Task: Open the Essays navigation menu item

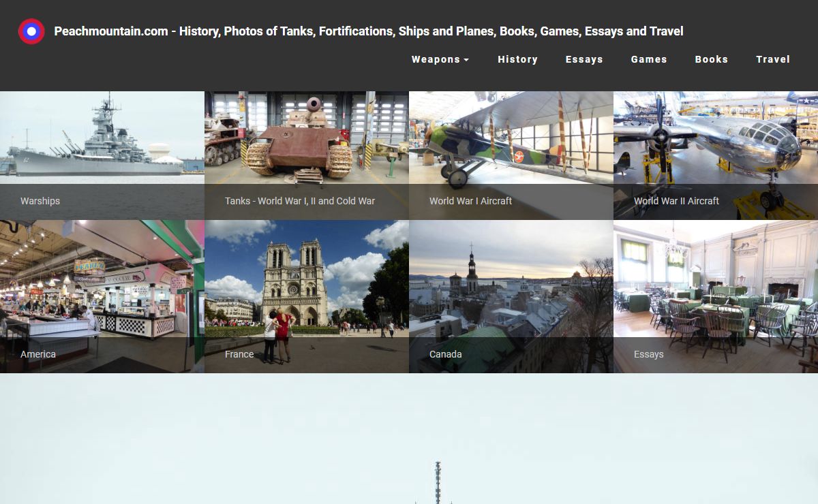Action: [x=584, y=59]
